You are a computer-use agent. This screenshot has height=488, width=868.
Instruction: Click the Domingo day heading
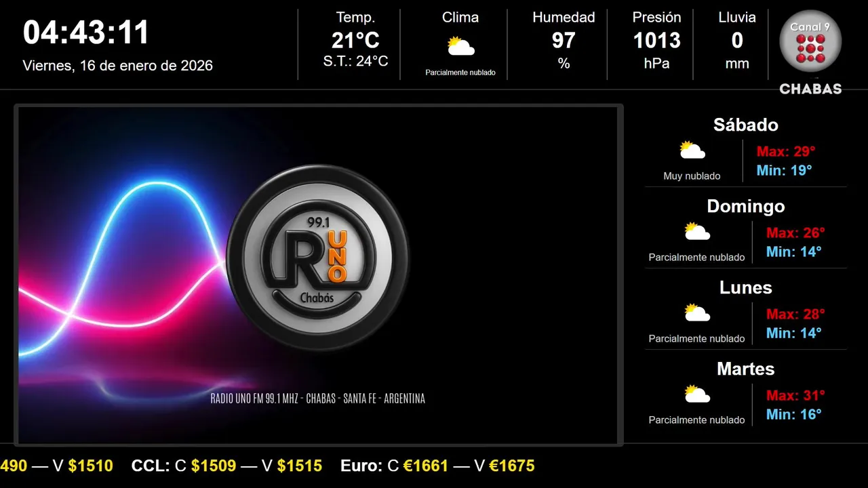746,206
